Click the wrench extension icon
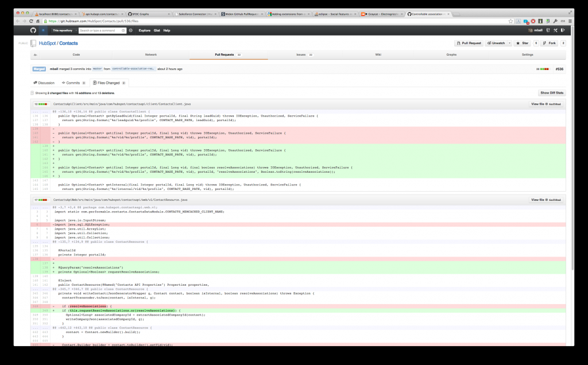 pos(555,21)
